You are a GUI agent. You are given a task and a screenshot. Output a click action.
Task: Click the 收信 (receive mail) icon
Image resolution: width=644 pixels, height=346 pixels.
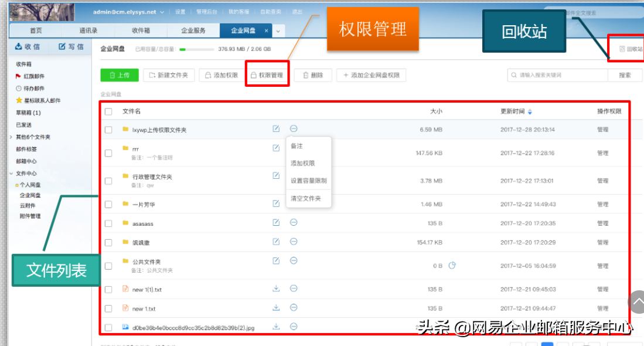tap(19, 46)
